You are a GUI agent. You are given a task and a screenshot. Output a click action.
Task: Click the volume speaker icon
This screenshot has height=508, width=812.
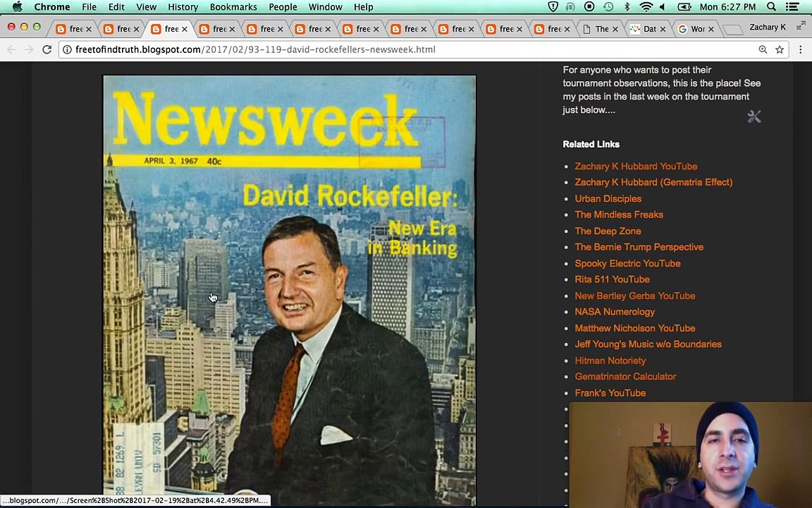click(663, 7)
